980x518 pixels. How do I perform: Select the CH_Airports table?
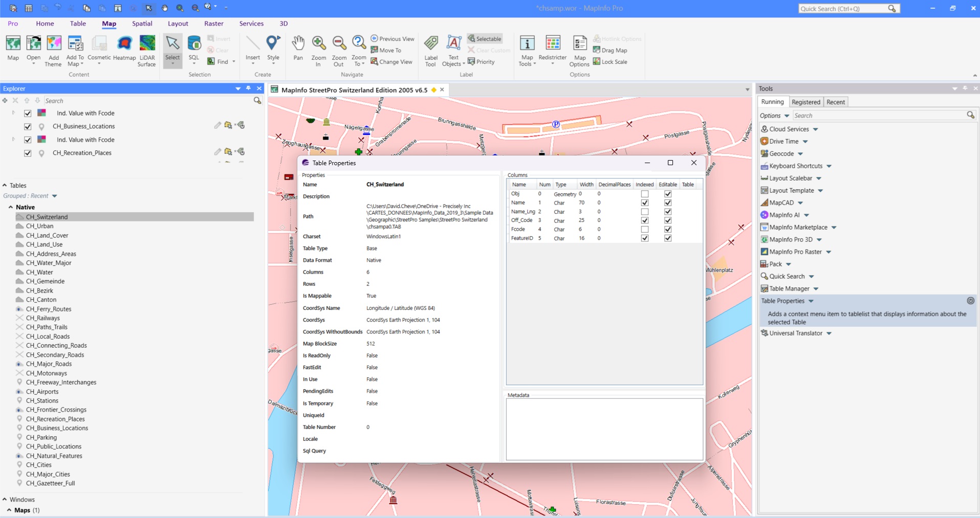pos(42,392)
